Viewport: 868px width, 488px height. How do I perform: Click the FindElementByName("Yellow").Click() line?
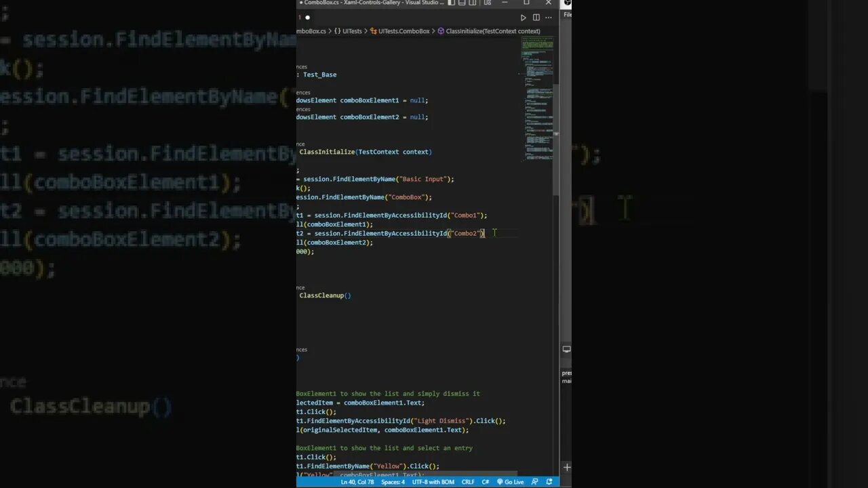[x=368, y=466]
